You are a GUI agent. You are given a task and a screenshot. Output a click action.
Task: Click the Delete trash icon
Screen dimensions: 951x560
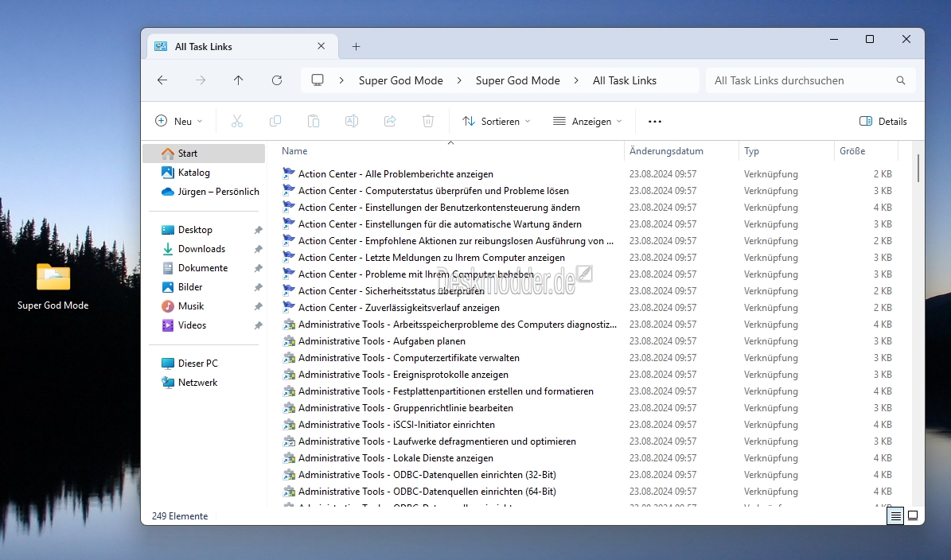(x=428, y=121)
